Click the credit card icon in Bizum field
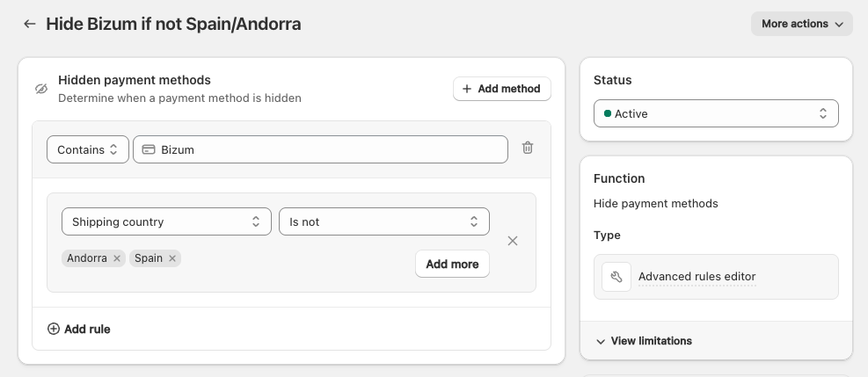 (149, 149)
